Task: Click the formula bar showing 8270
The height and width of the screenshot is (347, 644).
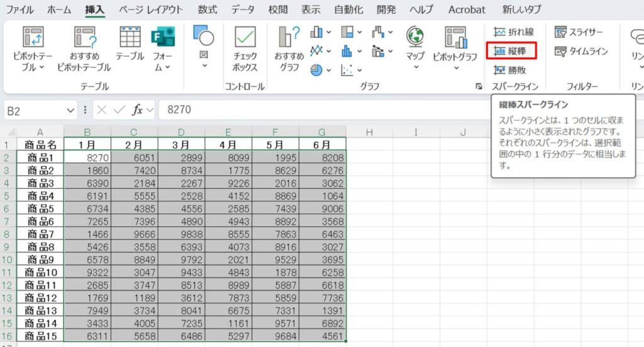Action: [x=325, y=110]
